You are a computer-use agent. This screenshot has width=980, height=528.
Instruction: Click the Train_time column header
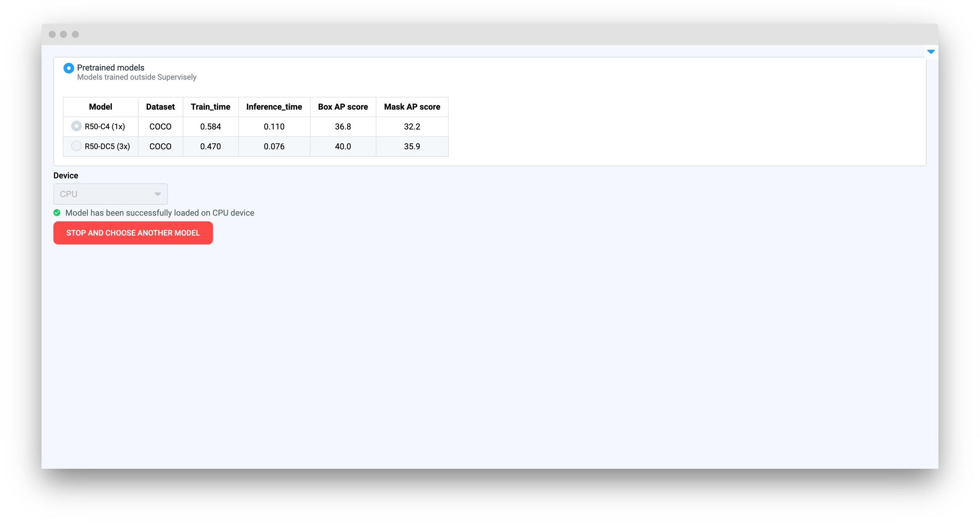tap(211, 107)
